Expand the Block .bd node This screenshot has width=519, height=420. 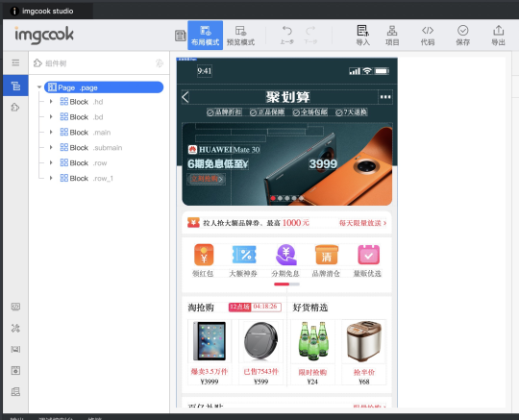pos(51,117)
